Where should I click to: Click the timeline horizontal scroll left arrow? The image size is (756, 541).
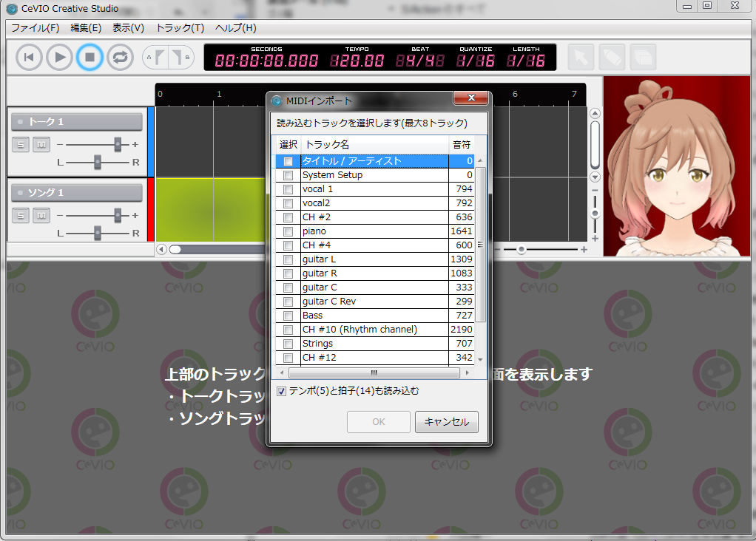161,249
